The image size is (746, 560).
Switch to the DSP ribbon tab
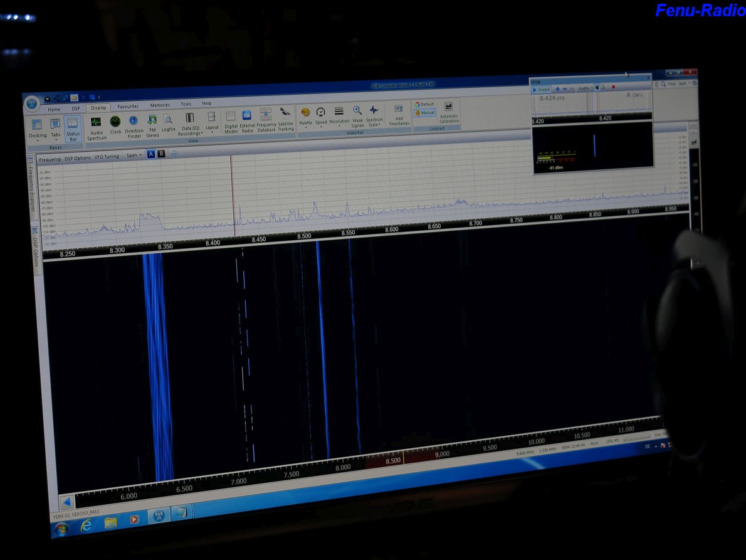tap(76, 108)
